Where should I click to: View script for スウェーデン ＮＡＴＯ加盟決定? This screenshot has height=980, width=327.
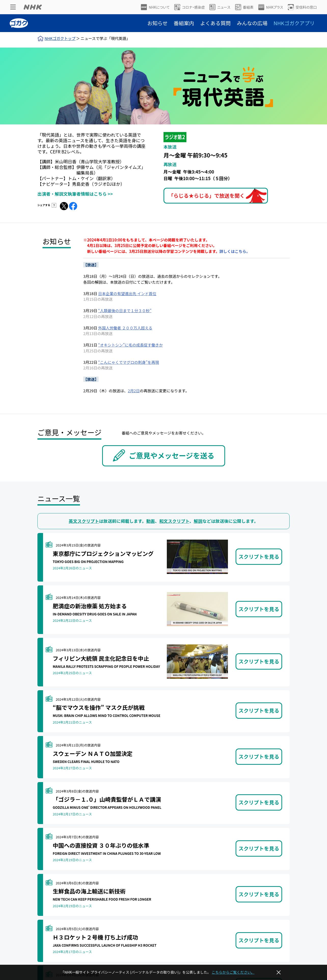click(259, 757)
